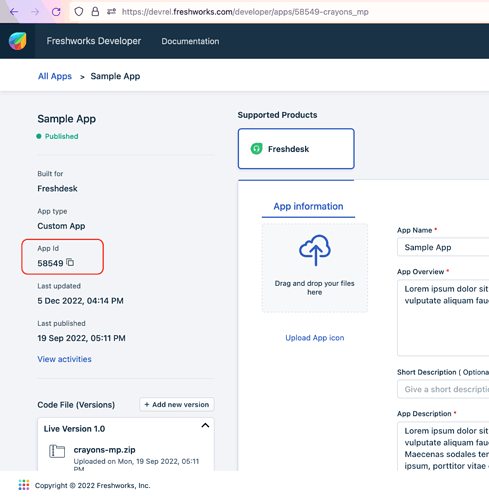Click inside the App Description text area
489x500 pixels.
click(x=443, y=447)
